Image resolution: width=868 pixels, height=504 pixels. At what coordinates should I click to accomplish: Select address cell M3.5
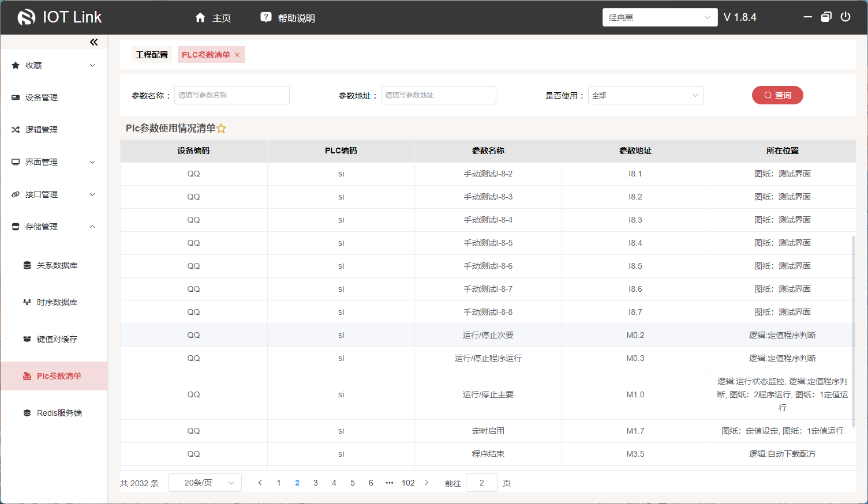click(635, 454)
